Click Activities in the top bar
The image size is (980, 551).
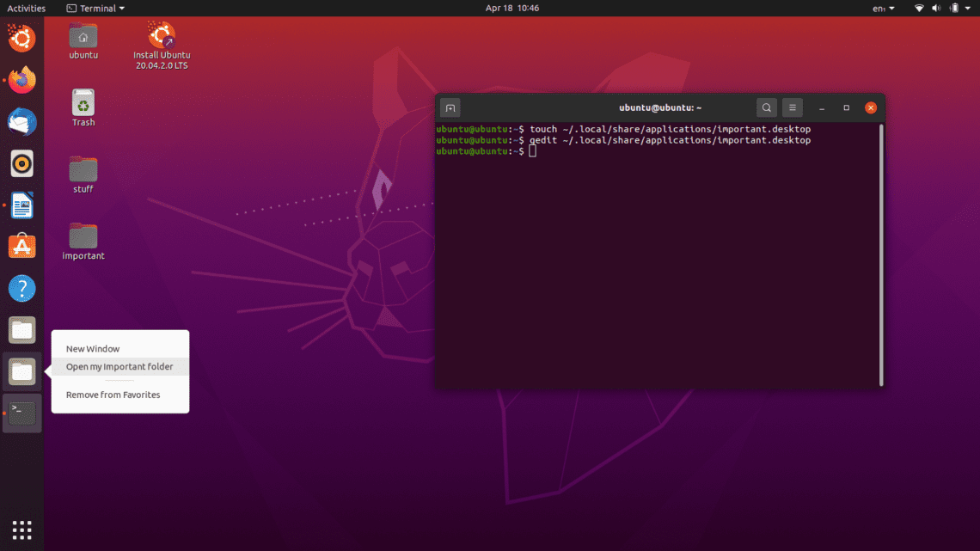click(26, 8)
